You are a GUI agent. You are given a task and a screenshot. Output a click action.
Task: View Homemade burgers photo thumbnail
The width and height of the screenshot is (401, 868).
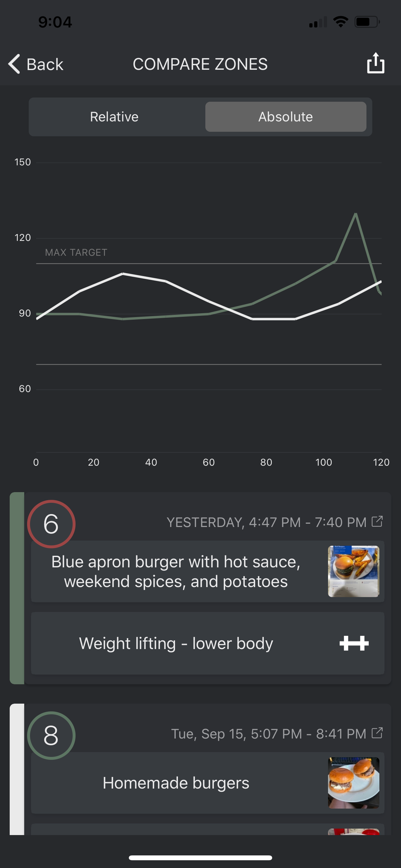pyautogui.click(x=354, y=783)
